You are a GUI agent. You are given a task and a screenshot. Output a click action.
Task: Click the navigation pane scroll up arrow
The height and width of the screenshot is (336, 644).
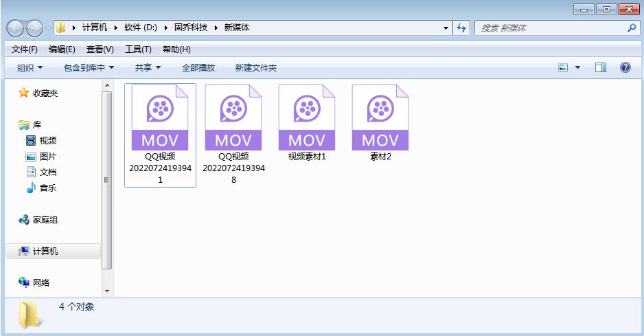(107, 85)
